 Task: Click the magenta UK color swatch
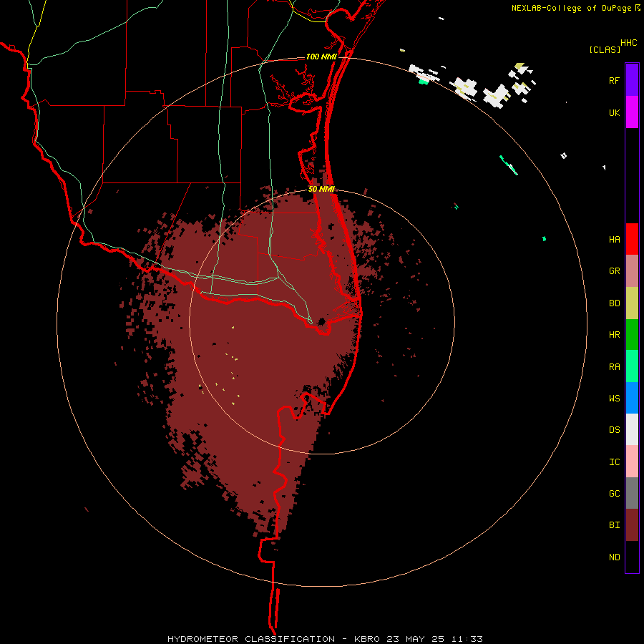coord(632,112)
